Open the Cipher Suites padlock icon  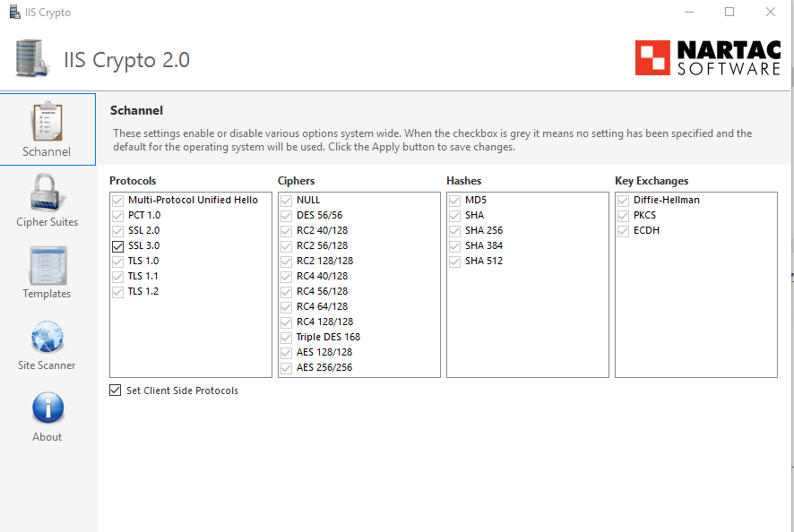pos(47,193)
